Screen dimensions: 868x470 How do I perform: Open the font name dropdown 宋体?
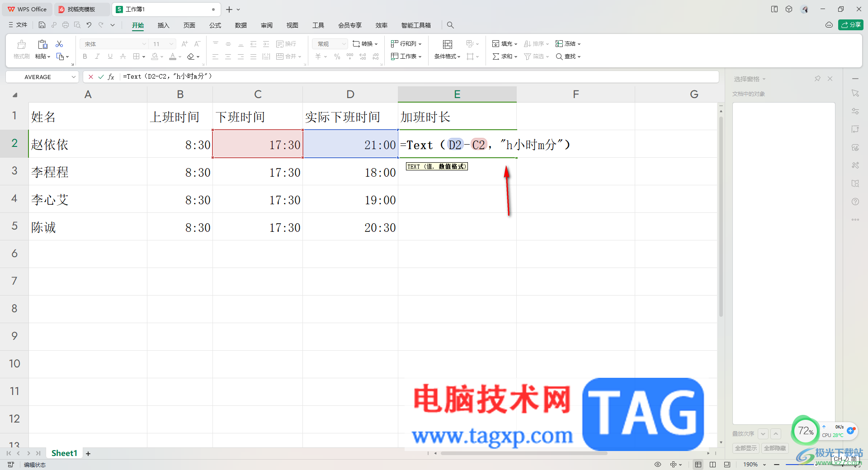144,44
